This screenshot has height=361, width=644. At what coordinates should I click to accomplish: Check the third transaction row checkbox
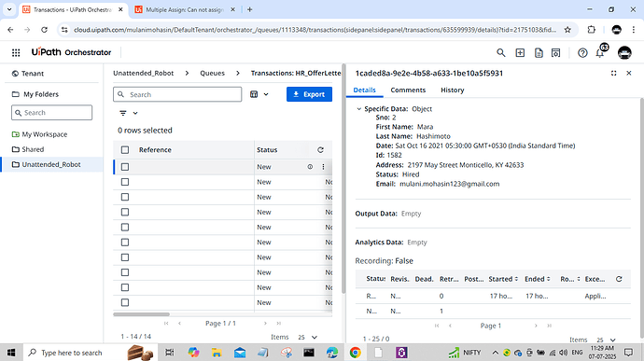[125, 197]
